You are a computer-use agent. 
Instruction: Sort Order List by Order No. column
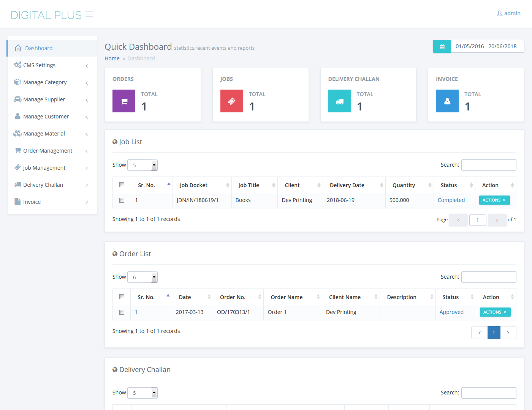click(238, 297)
